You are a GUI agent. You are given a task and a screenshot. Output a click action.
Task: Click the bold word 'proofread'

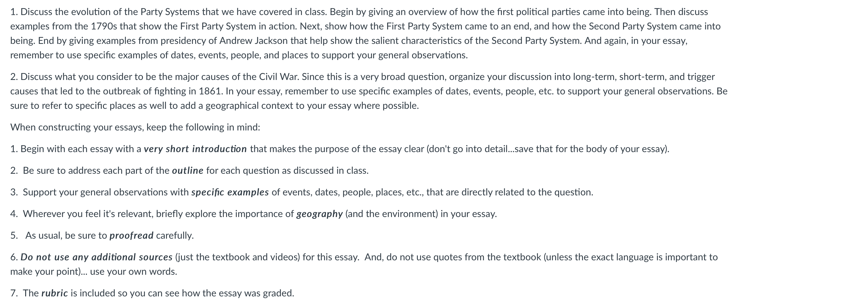click(x=131, y=235)
